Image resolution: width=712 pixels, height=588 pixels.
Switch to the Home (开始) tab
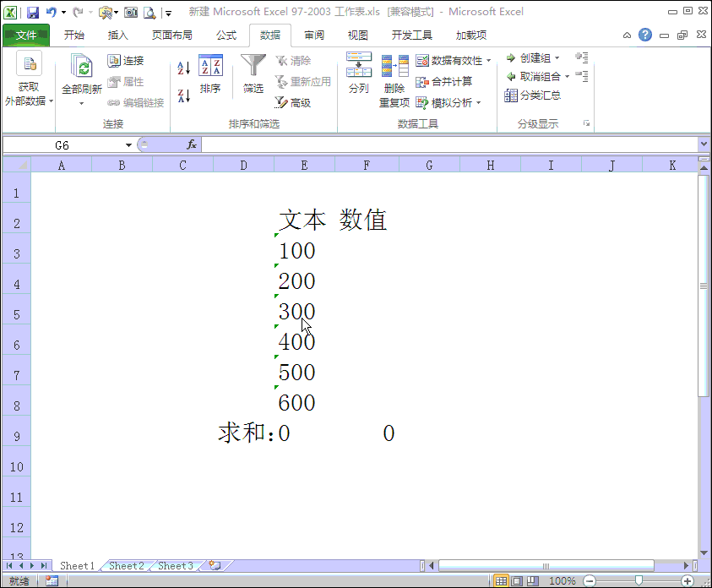coord(74,35)
